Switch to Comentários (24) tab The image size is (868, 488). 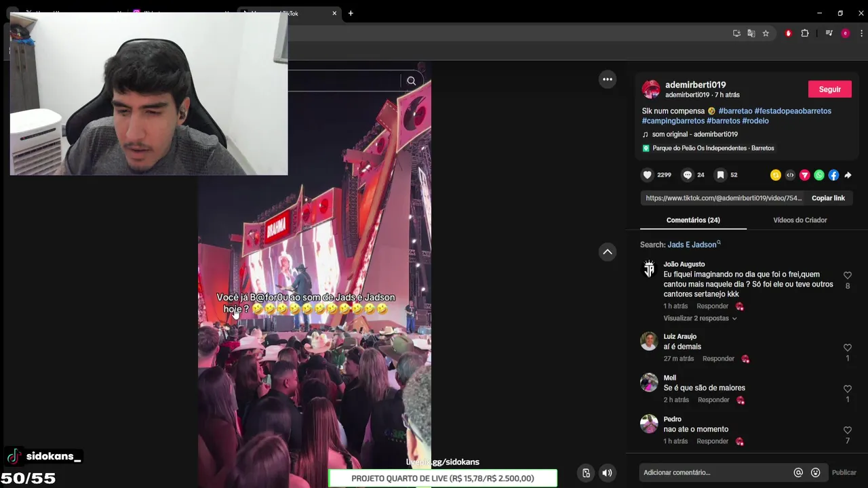(693, 220)
